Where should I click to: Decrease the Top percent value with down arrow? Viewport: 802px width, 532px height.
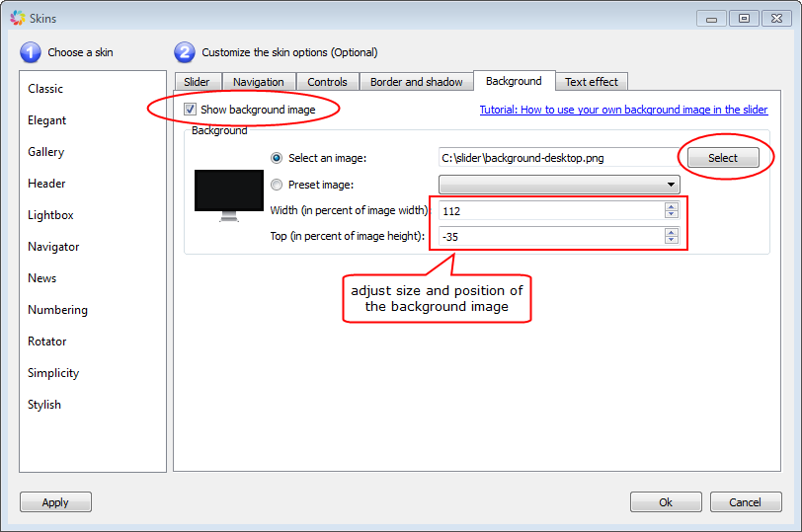click(671, 240)
